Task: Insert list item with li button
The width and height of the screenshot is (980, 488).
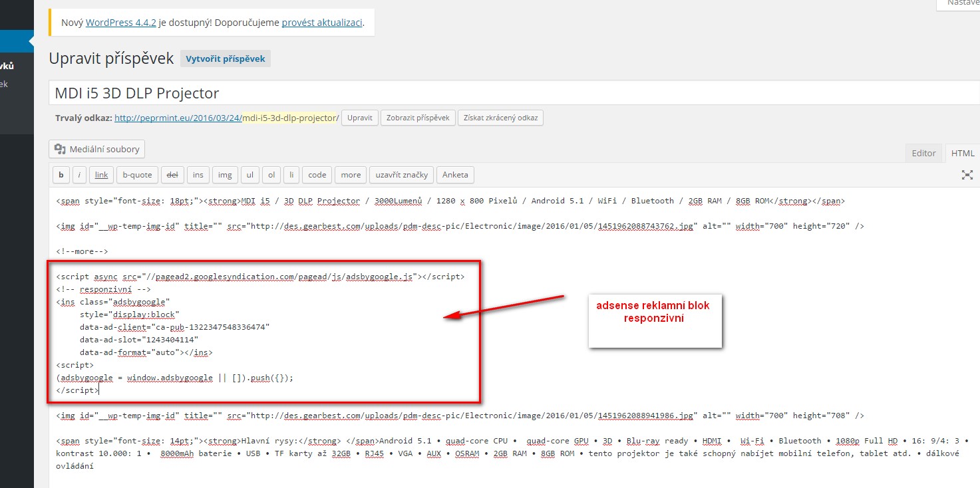Action: pos(291,175)
